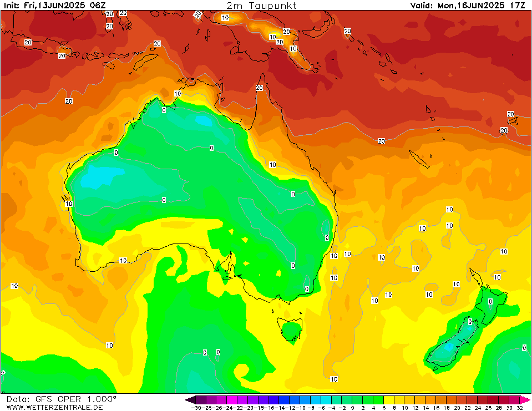Click the cyan legend swatch between -6 and -4
The width and height of the screenshot is (532, 411).
[x=326, y=399]
